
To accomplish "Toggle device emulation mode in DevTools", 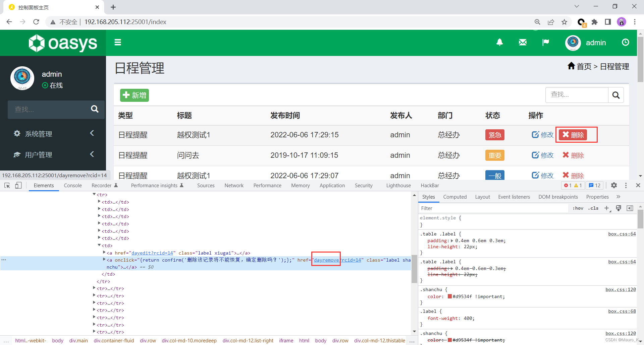I will [18, 185].
